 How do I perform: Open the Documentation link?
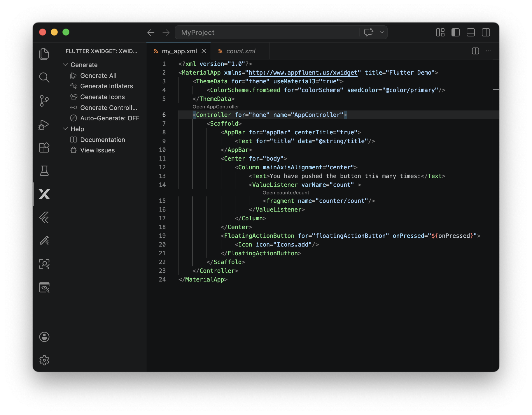(x=102, y=139)
